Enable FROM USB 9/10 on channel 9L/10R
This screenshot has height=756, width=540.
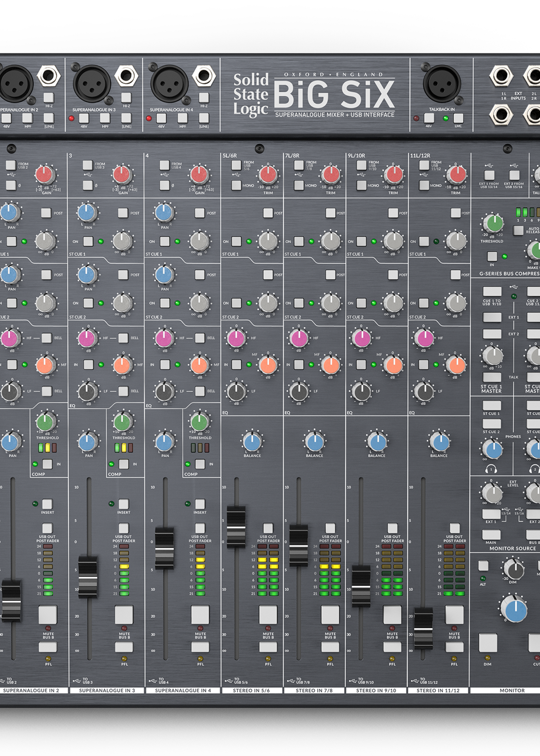(362, 165)
